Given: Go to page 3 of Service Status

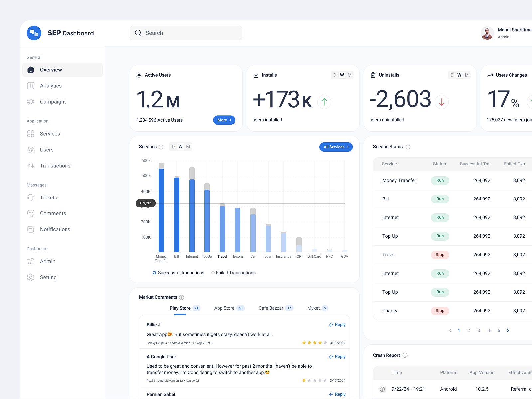Looking at the screenshot, I should click(479, 330).
